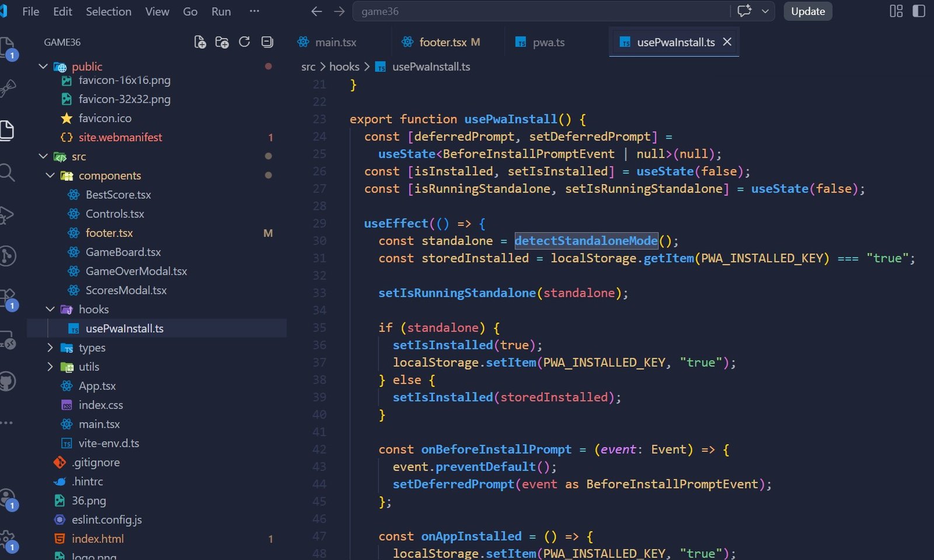Open the Manage gear icon
The height and width of the screenshot is (560, 934).
pyautogui.click(x=7, y=541)
